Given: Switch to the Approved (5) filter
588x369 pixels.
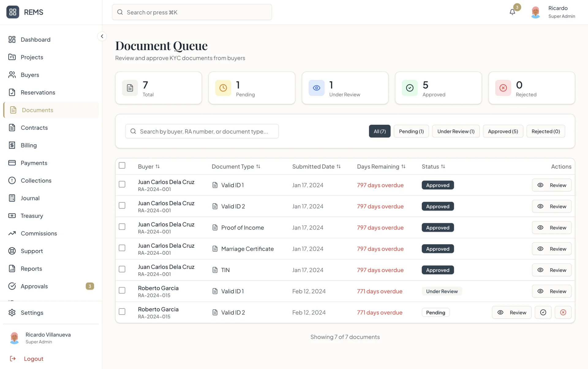Looking at the screenshot, I should 503,131.
